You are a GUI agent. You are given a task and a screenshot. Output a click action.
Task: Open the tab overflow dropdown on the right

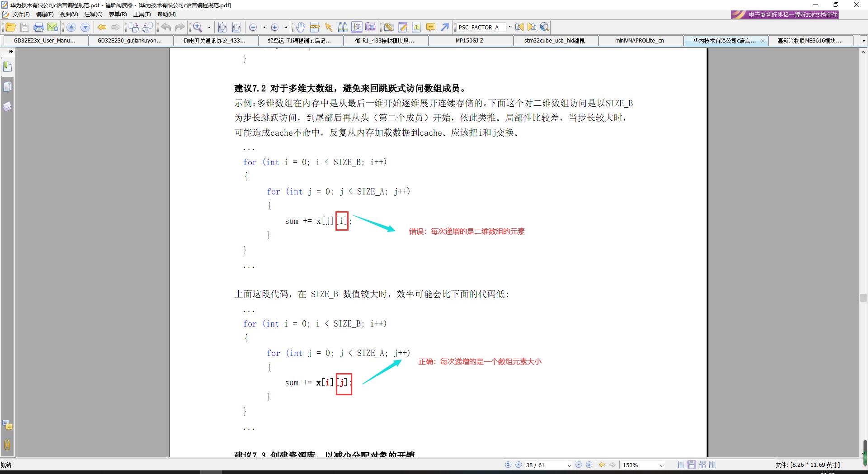(864, 41)
